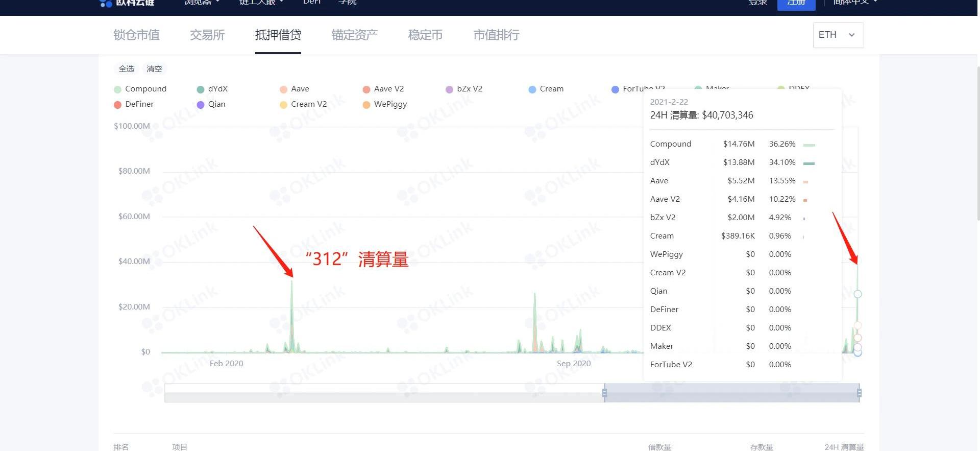This screenshot has width=980, height=451.
Task: Toggle the DeFiner legend dot
Action: click(x=118, y=105)
